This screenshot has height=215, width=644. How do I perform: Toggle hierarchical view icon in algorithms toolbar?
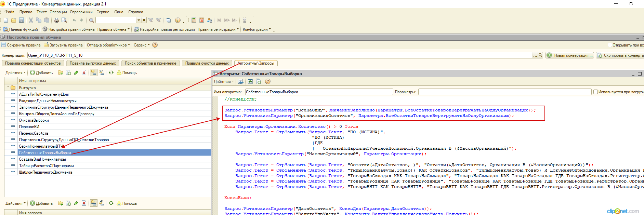(93, 73)
